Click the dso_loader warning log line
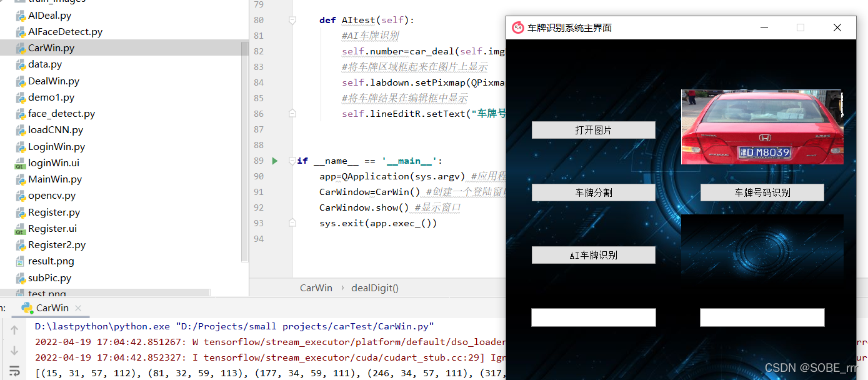The width and height of the screenshot is (868, 380). (x=270, y=342)
